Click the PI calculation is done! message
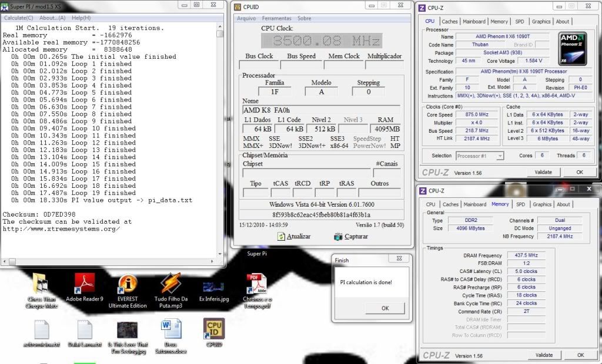This screenshot has width=602, height=364. 366,282
